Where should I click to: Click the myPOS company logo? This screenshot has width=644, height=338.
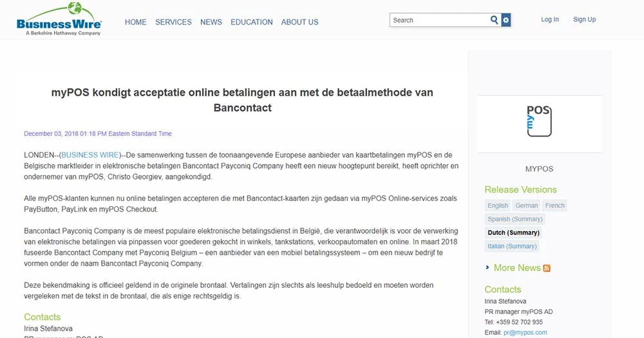point(539,120)
